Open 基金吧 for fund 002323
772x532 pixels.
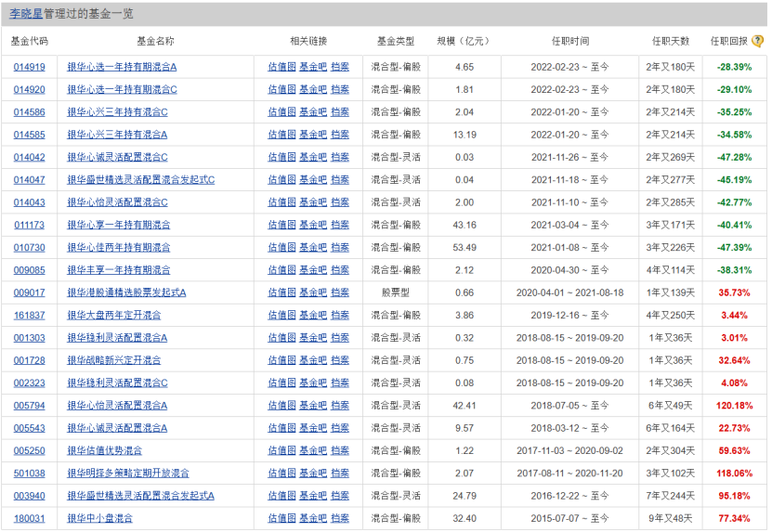click(313, 383)
